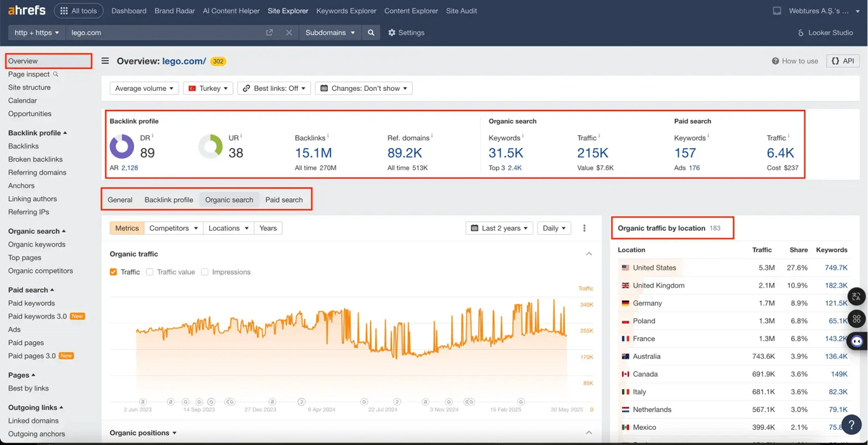Click the hamburger icon beside Overview heading
868x445 pixels.
[x=105, y=61]
